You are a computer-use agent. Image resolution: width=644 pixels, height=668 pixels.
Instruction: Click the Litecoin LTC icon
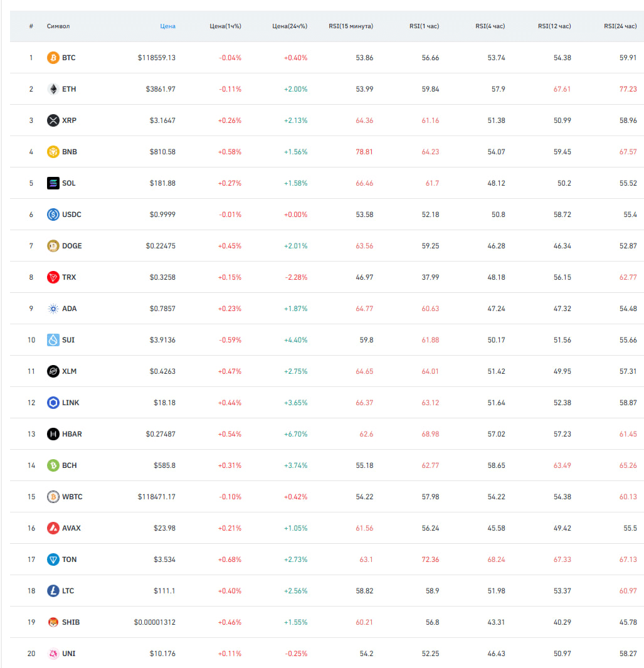pos(53,591)
